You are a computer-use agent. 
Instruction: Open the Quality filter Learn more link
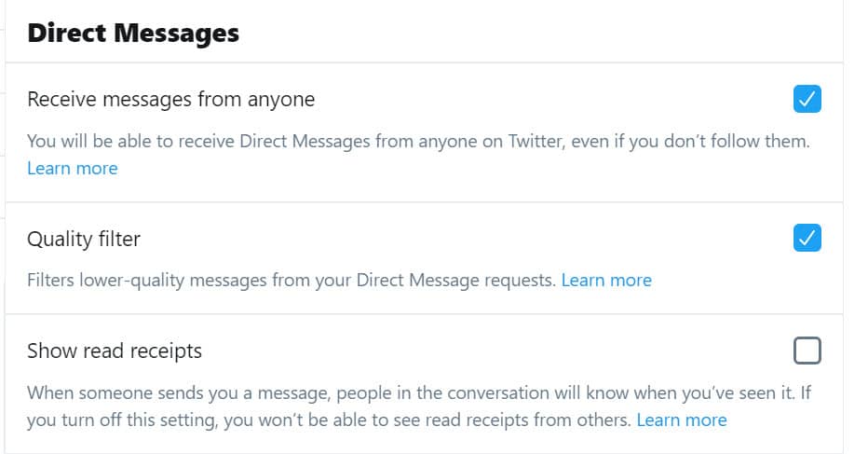click(606, 280)
